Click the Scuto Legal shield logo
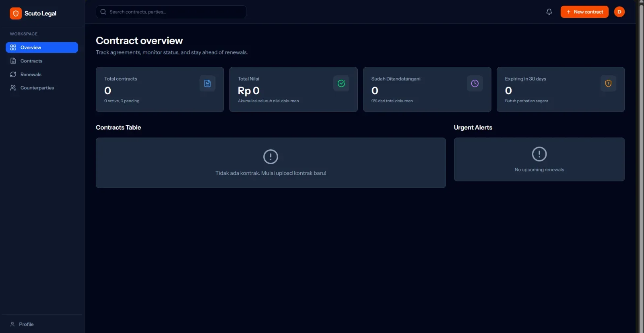Viewport: 644px width, 333px height. [x=16, y=13]
